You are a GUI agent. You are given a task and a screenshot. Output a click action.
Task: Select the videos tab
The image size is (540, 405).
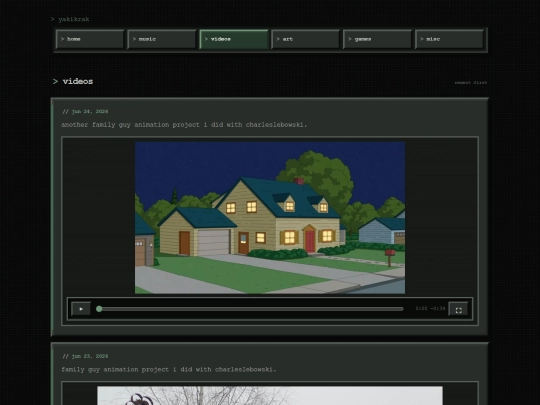pyautogui.click(x=234, y=39)
